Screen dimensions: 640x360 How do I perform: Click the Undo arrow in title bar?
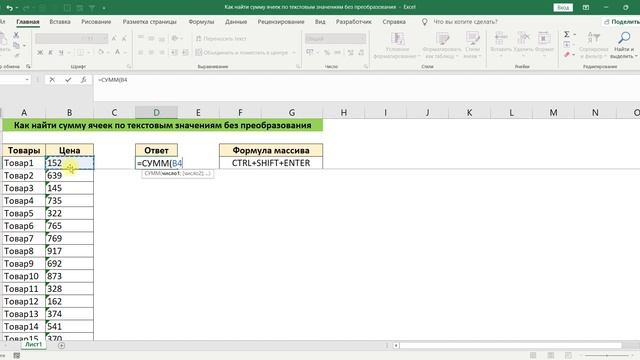pyautogui.click(x=9, y=7)
